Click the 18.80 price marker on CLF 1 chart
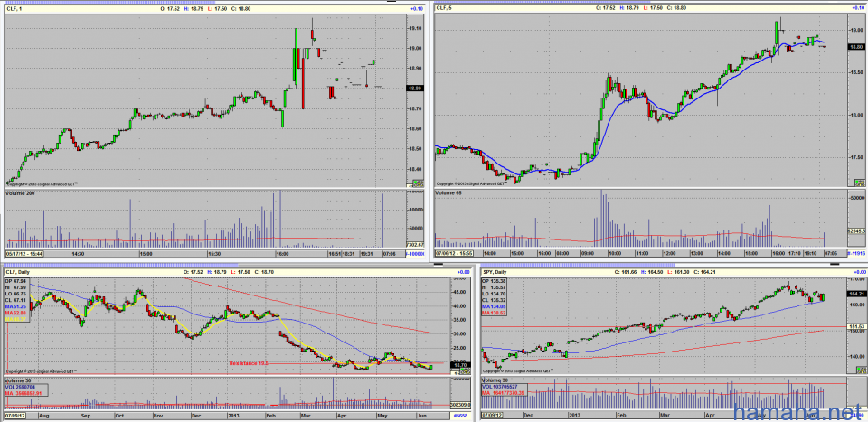868x422 pixels. tap(415, 88)
